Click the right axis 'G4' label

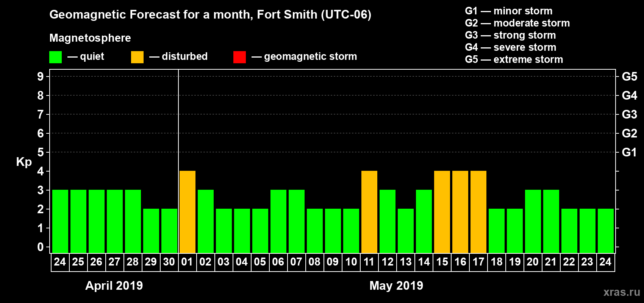point(630,95)
